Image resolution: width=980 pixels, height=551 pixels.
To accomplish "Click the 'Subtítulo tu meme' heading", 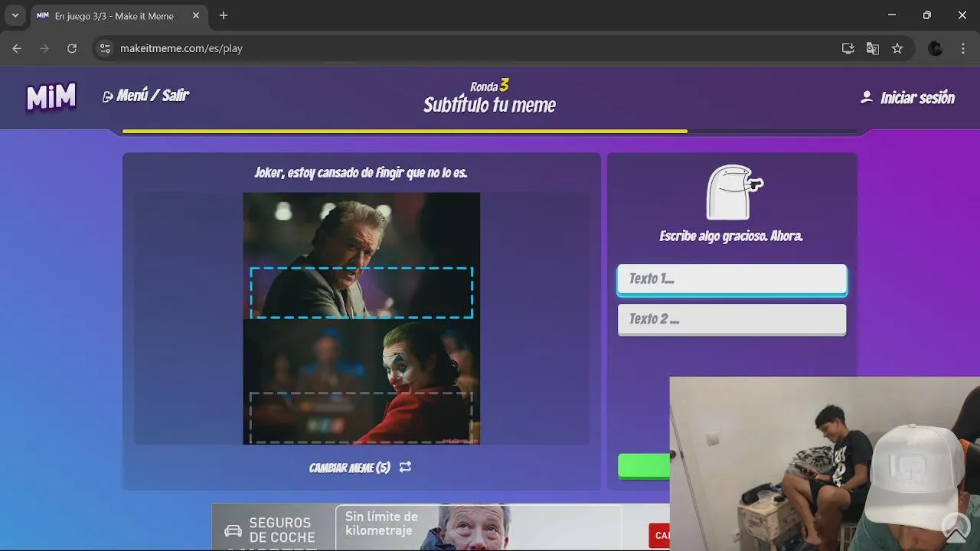I will tap(490, 106).
